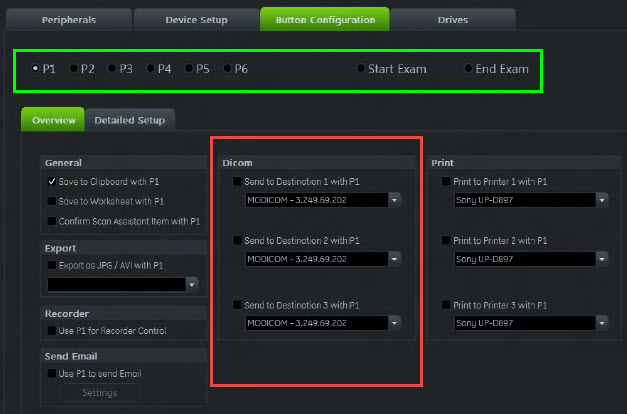Enable Save to Worksheet with P1
Viewport: 627px width, 414px height.
click(x=52, y=201)
